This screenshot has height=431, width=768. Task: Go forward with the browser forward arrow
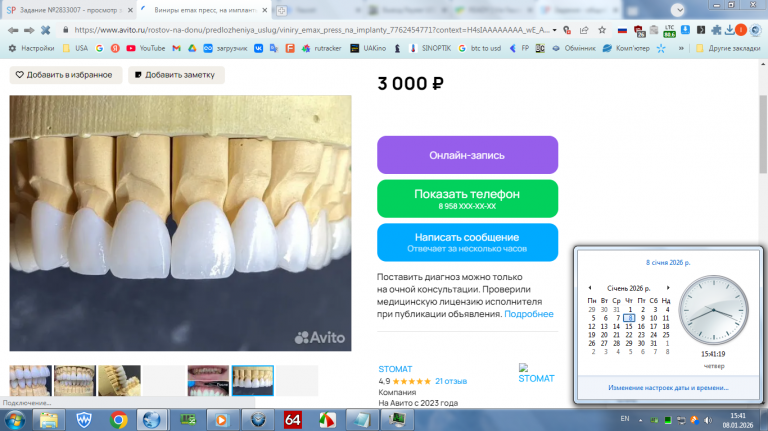coord(29,30)
